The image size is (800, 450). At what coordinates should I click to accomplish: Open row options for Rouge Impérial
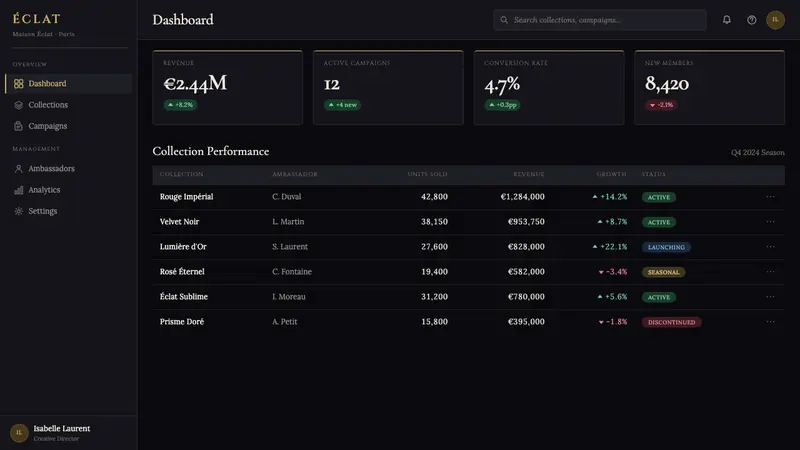770,196
